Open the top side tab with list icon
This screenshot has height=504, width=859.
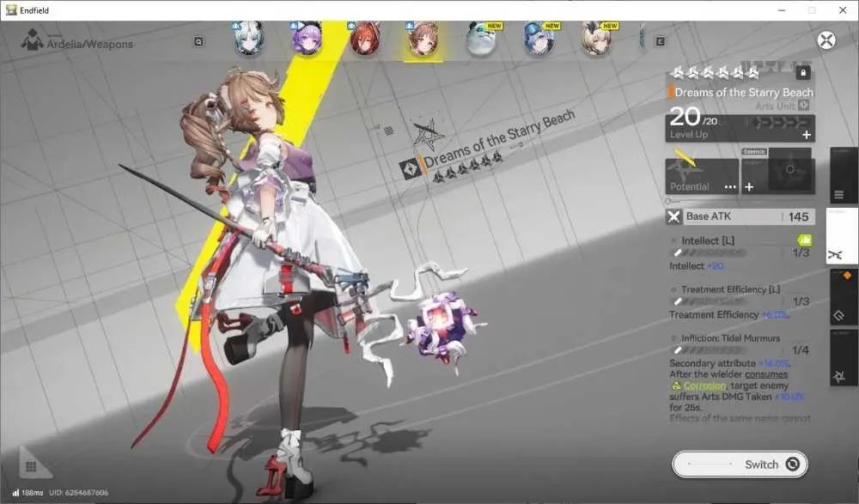pos(844,176)
